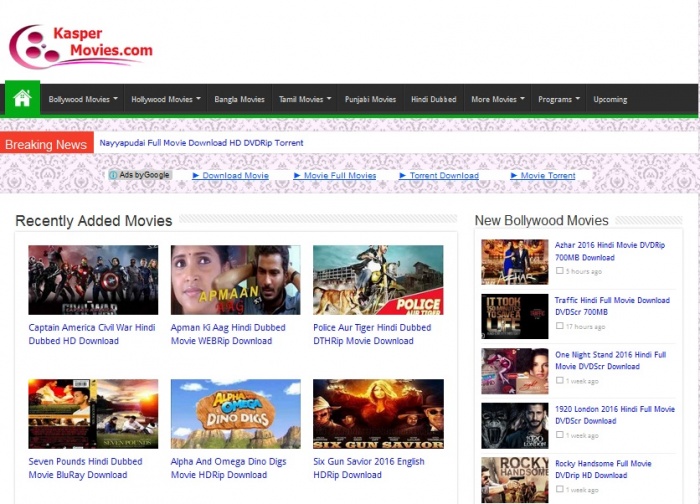
Task: Click the Ads by Google info icon
Action: pos(113,175)
